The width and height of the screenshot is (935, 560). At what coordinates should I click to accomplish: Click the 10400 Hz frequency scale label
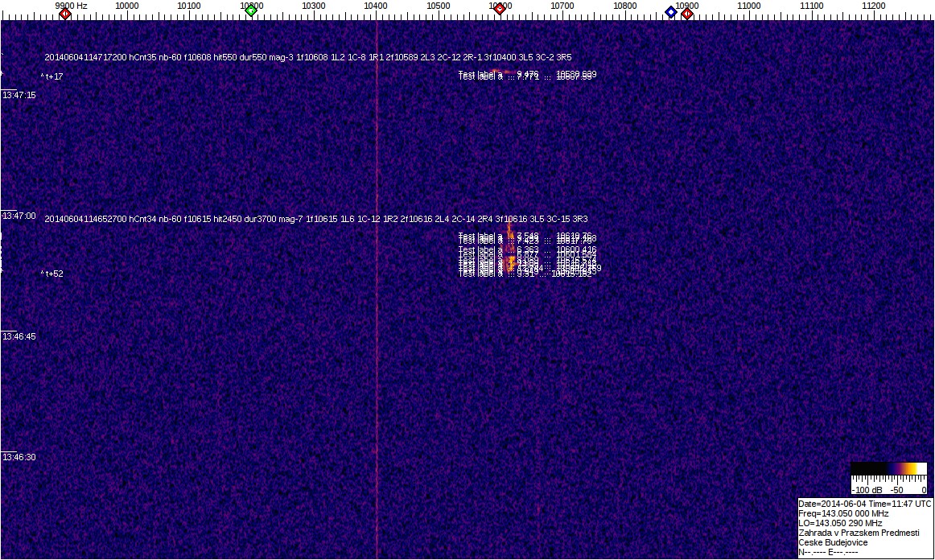pyautogui.click(x=376, y=6)
